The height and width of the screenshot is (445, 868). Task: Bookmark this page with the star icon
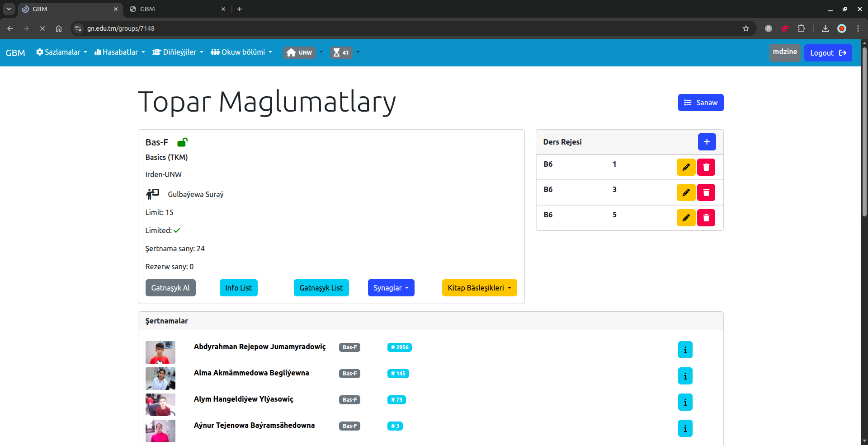(x=746, y=28)
